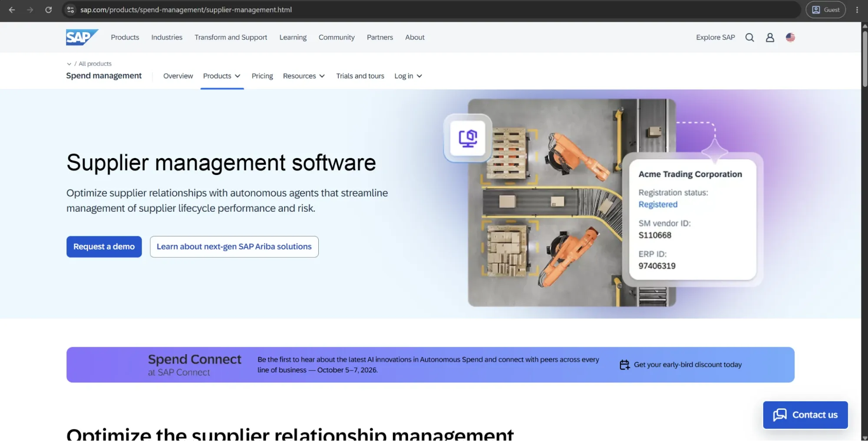Go back with the browser back arrow
868x441 pixels.
pos(12,10)
